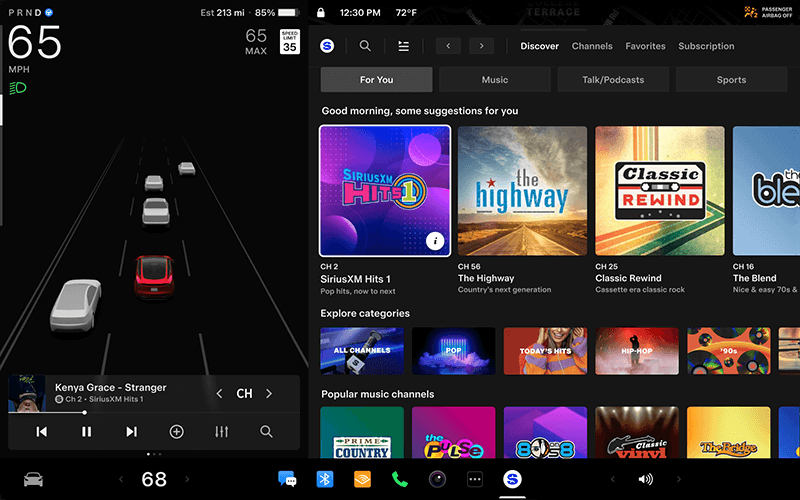The image size is (800, 500).
Task: Launch the dashcam camera app
Action: (x=437, y=480)
